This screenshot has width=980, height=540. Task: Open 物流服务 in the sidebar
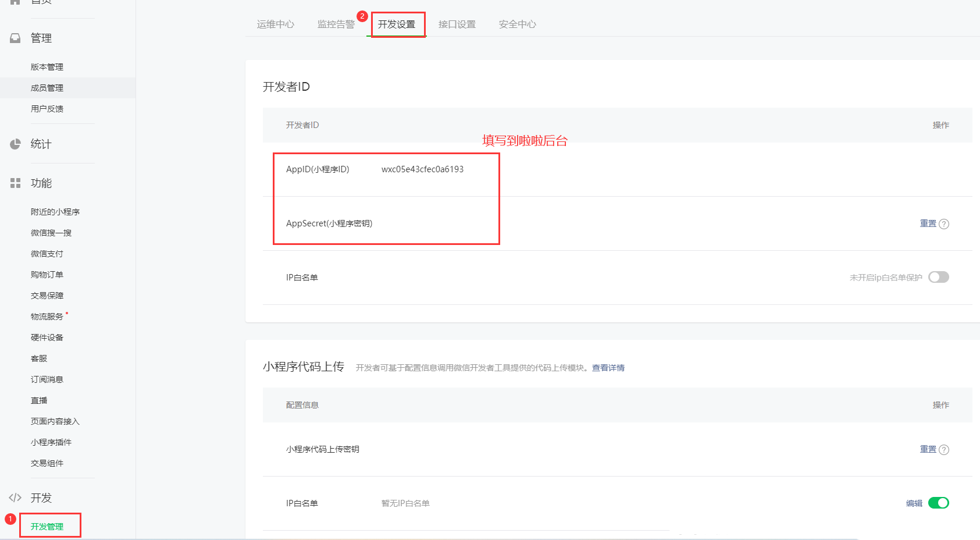(47, 317)
